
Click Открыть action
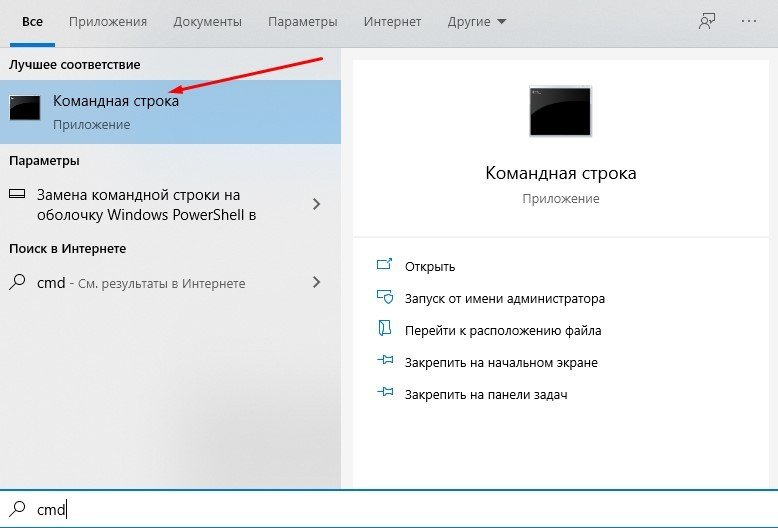tap(430, 266)
